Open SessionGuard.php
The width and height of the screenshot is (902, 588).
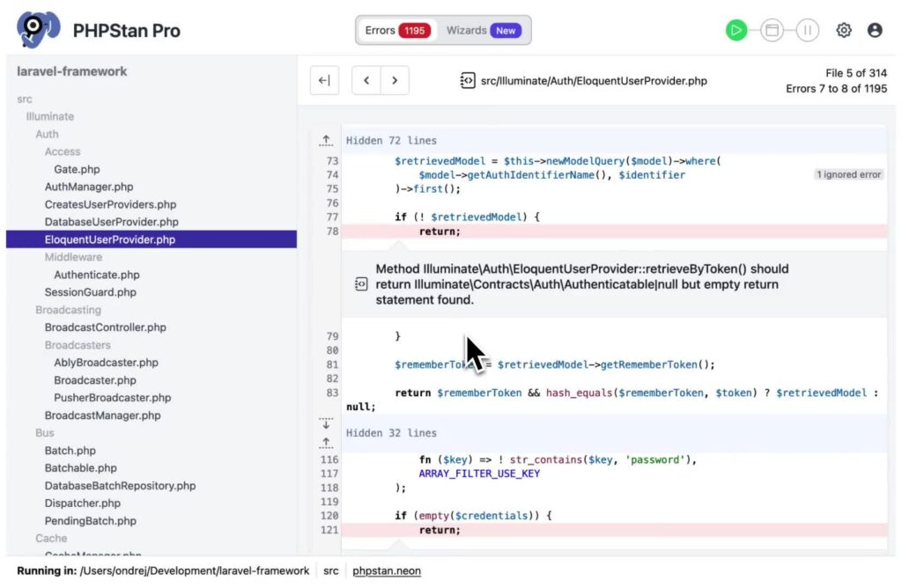pyautogui.click(x=91, y=292)
